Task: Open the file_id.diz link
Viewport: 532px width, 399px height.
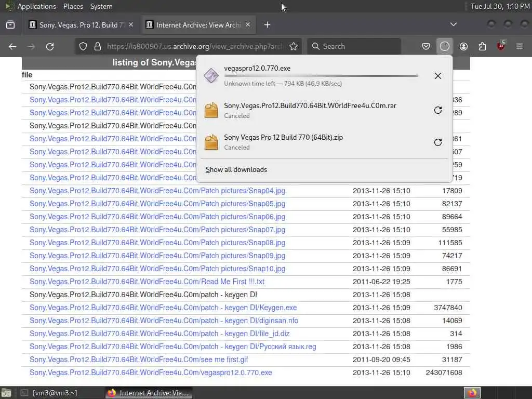Action: tap(159, 334)
